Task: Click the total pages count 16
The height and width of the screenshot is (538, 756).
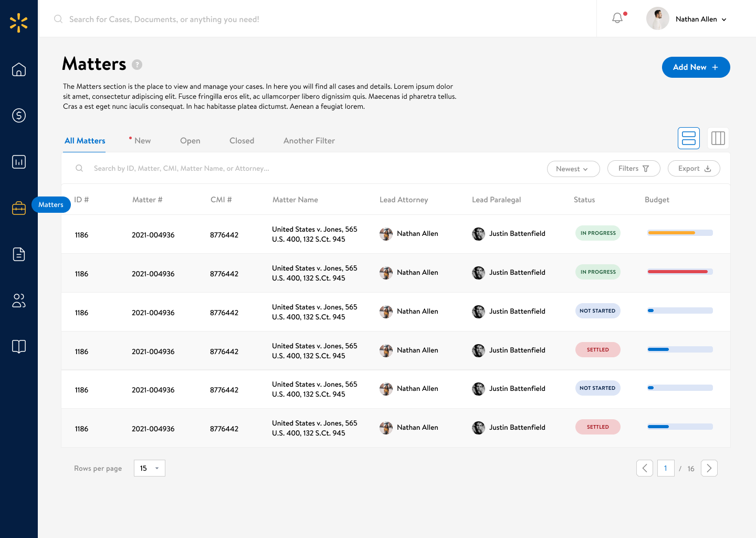Action: click(691, 469)
